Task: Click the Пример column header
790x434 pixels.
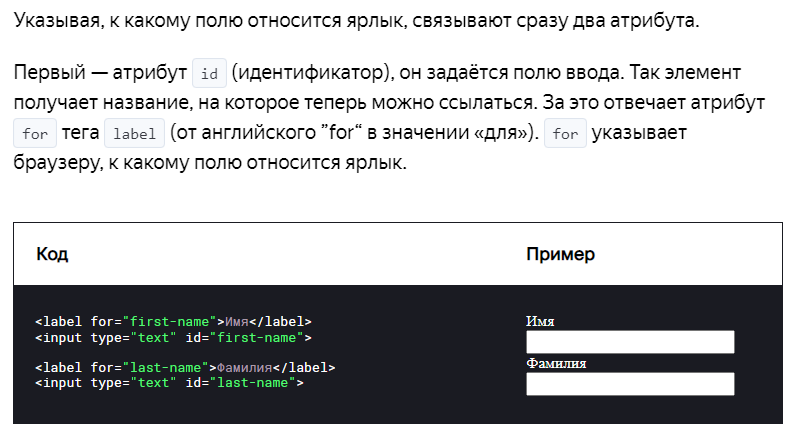Action: [x=560, y=254]
